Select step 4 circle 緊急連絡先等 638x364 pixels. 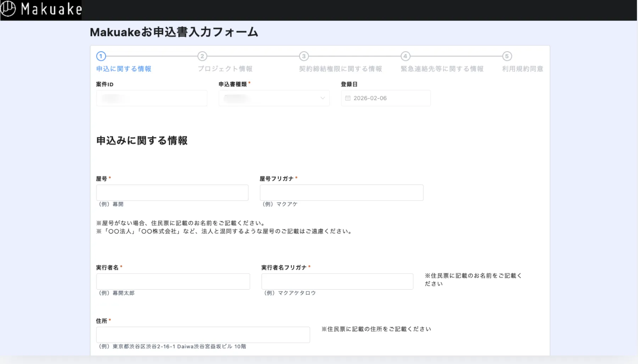405,56
